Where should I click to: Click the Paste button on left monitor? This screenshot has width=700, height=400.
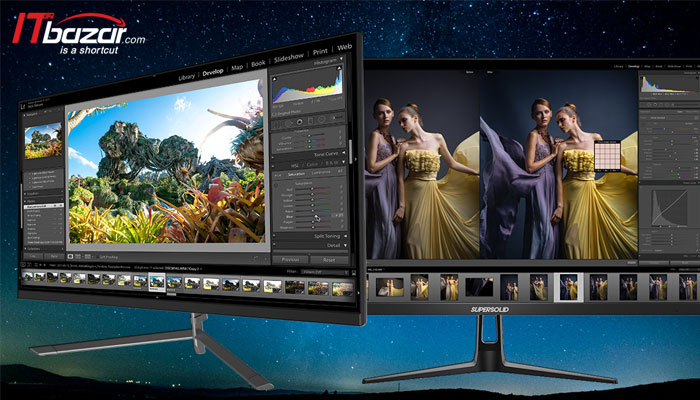(x=54, y=256)
